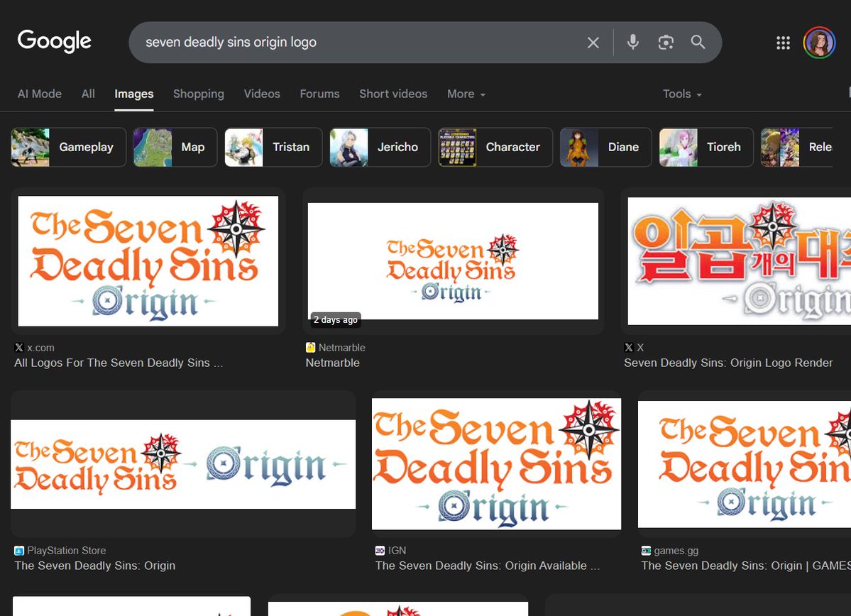Switch to the All results tab

[x=88, y=94]
